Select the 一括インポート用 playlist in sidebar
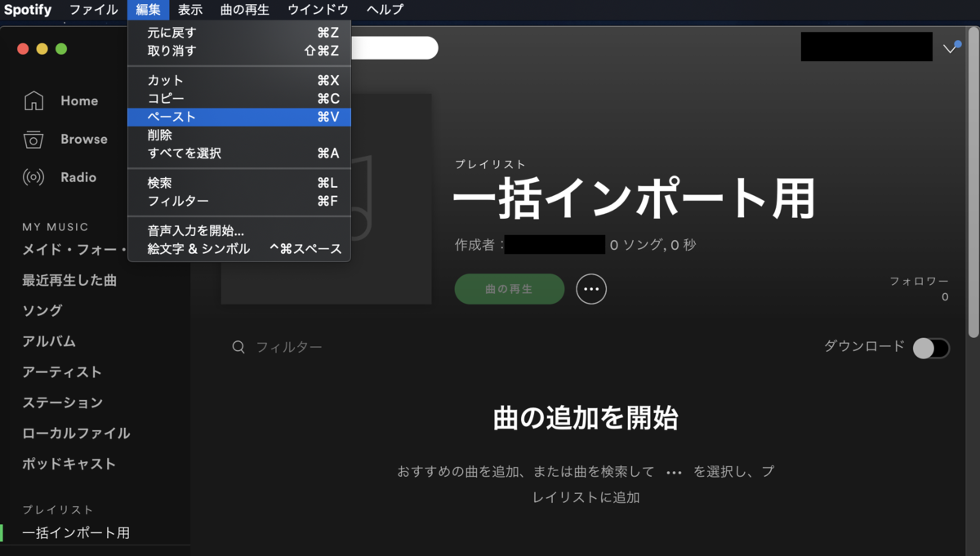Screen dimensions: 980x556 (x=76, y=533)
